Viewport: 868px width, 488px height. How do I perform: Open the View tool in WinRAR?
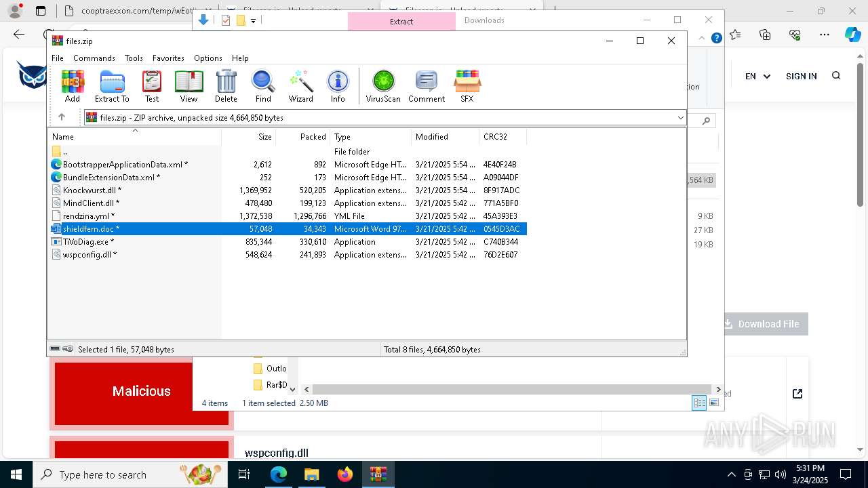click(189, 86)
